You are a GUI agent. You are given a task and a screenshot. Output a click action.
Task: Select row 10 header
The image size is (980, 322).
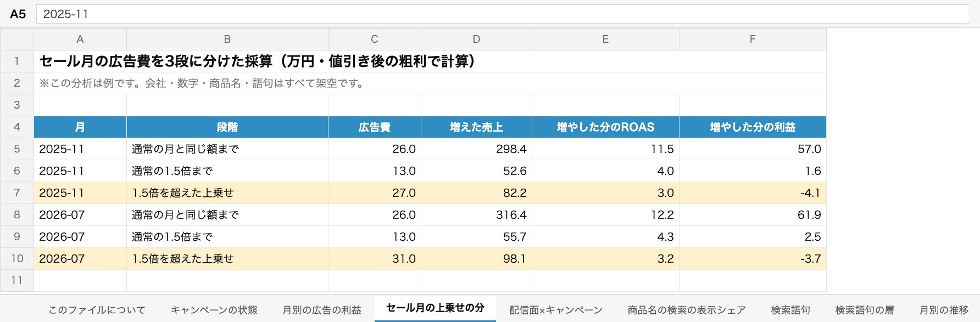pos(17,259)
